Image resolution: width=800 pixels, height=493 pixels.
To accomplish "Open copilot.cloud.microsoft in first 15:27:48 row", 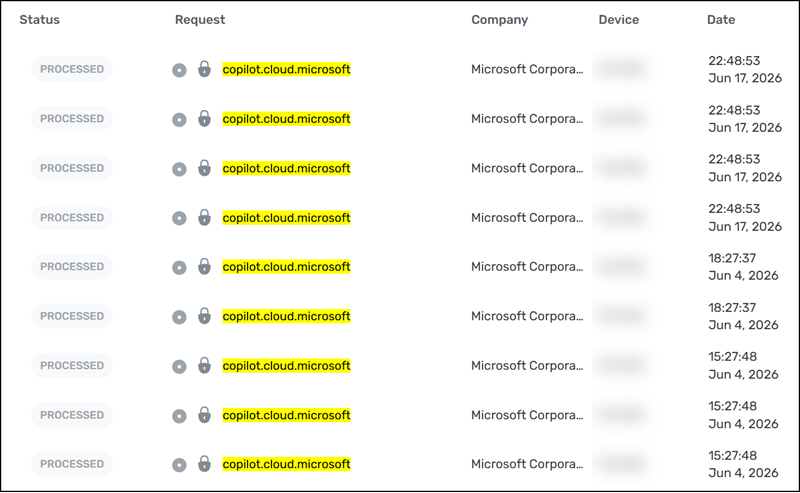I will [x=286, y=366].
